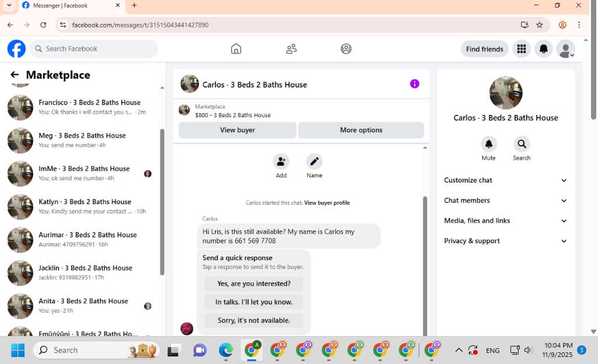Click View buyer button
Screen dimensions: 598x364
237,130
